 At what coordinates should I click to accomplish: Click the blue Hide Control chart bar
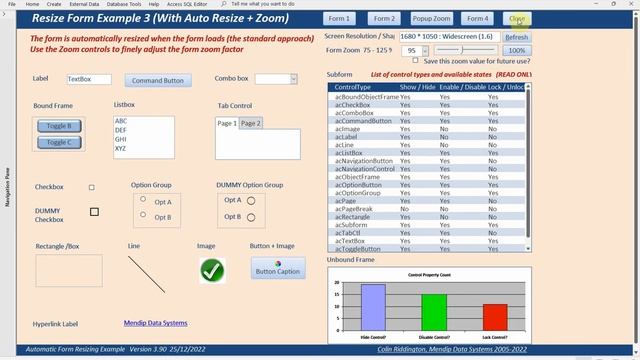pos(373,307)
